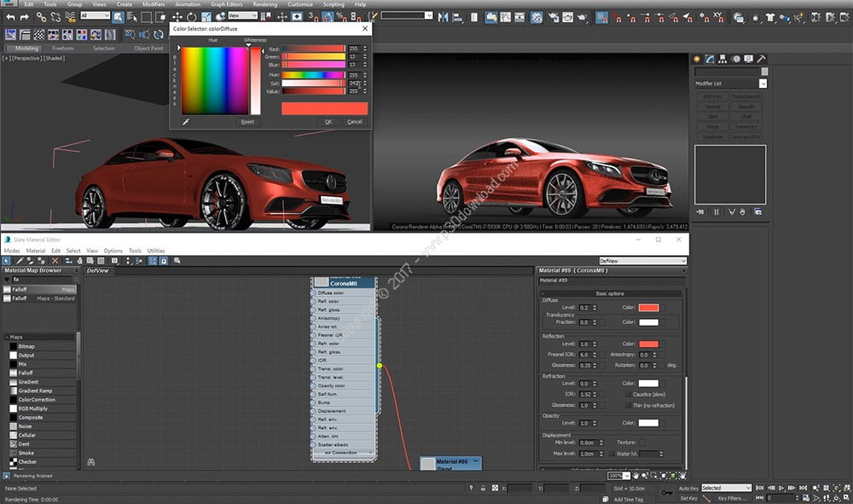Toggle the Displacement Texture map checkbox
This screenshot has height=504, width=853.
tap(642, 443)
